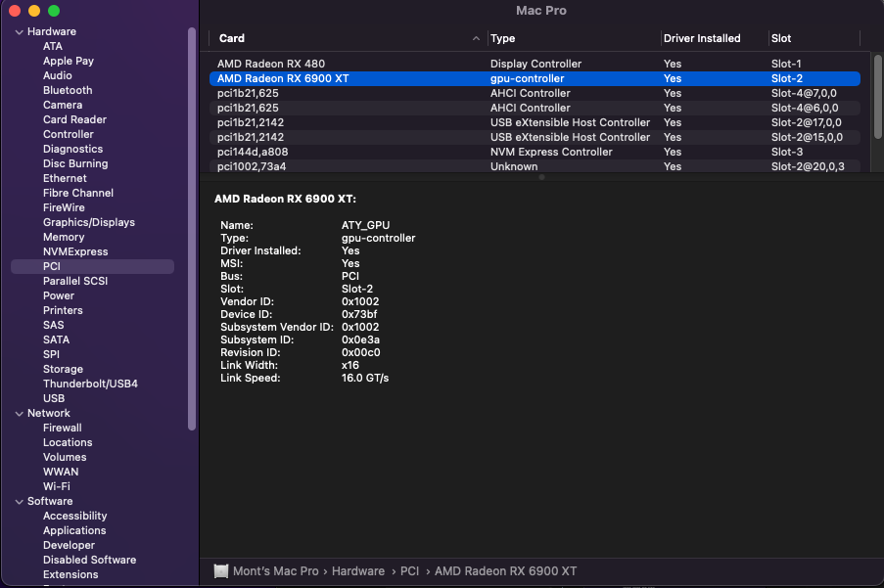This screenshot has height=588, width=884.
Task: Select Camera in the sidebar
Action: (63, 105)
